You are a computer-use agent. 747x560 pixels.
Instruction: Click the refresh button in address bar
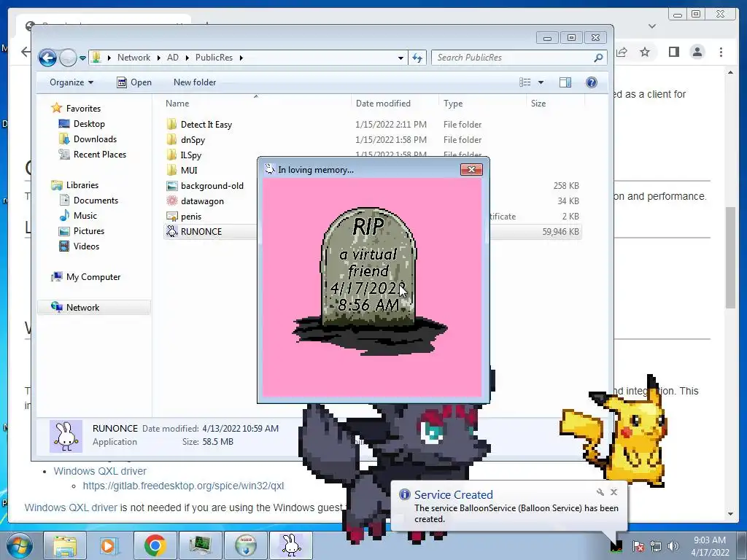417,58
